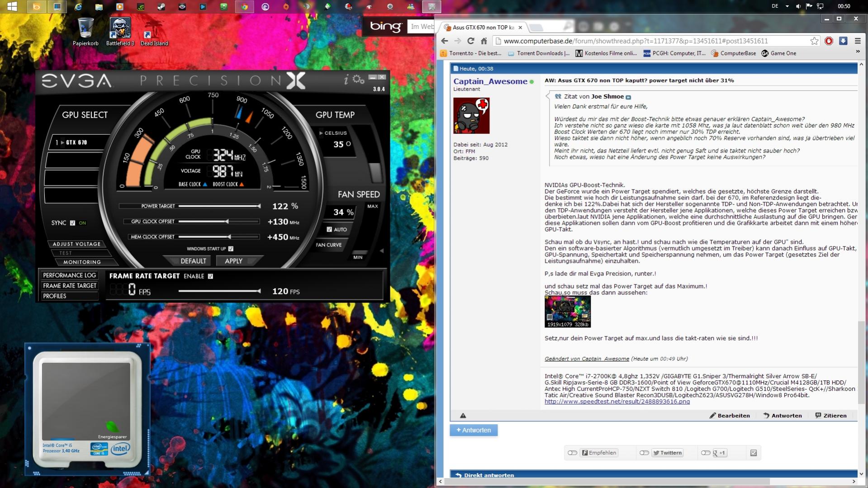Screen dimensions: 868x488
Task: Open the red adblock extension icon
Action: tap(829, 41)
